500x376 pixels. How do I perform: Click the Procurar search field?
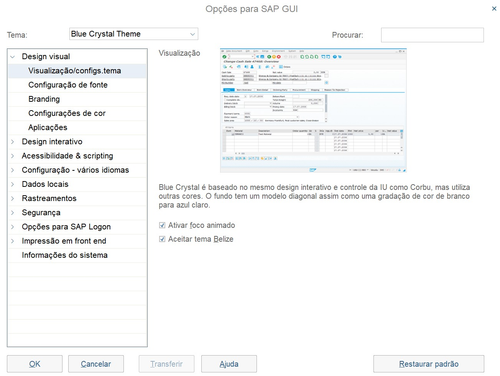click(432, 35)
